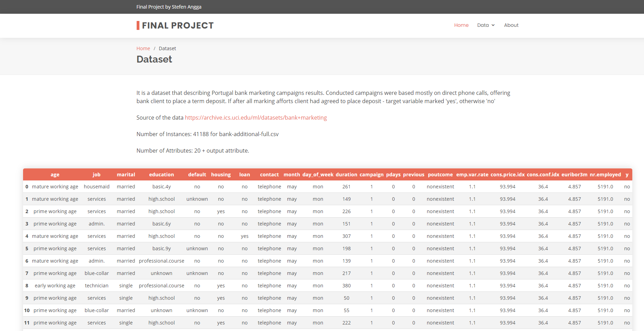The image size is (644, 331).
Task: Select the nonexistent poutcome cell in row 1
Action: coord(440,199)
